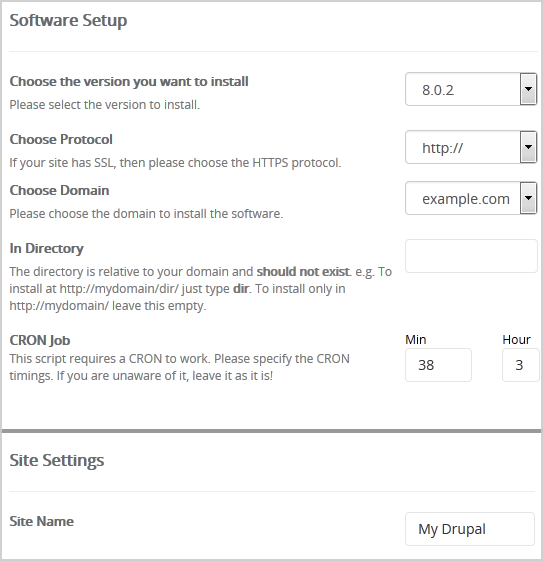This screenshot has width=543, height=561.
Task: Click the Site Settings heading
Action: [57, 460]
